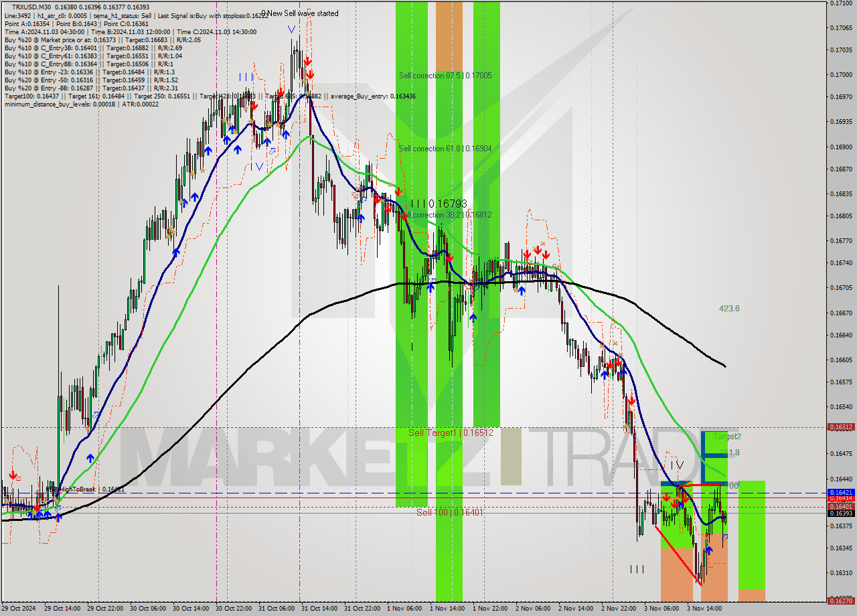
Task: Click the 0.17000 price axis label
Action: (x=841, y=74)
